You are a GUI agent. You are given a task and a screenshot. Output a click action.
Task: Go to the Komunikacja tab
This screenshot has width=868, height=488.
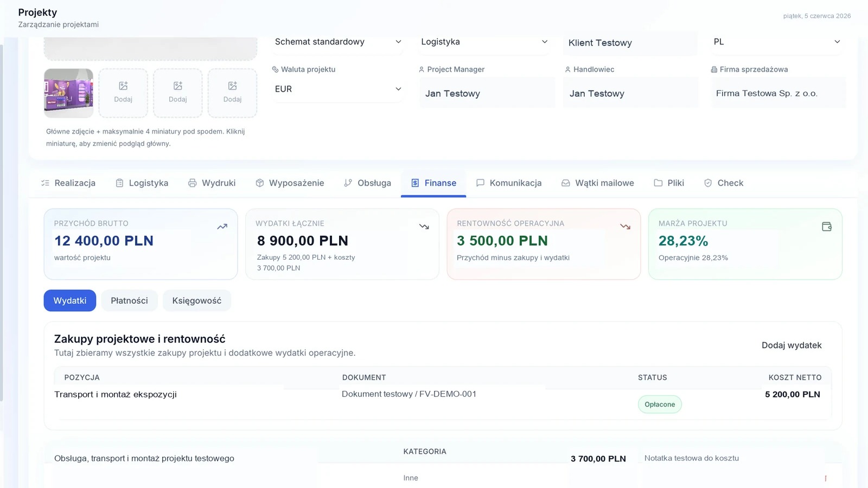(509, 183)
